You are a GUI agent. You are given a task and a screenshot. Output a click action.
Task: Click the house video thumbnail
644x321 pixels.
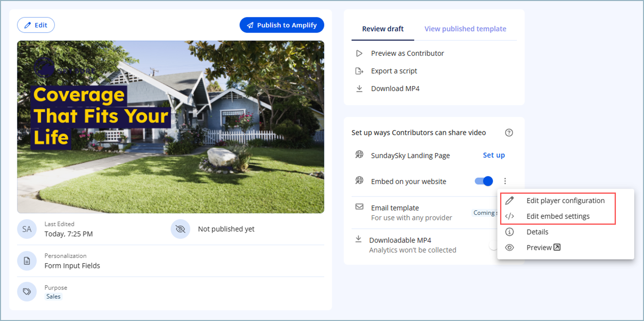[x=170, y=127]
